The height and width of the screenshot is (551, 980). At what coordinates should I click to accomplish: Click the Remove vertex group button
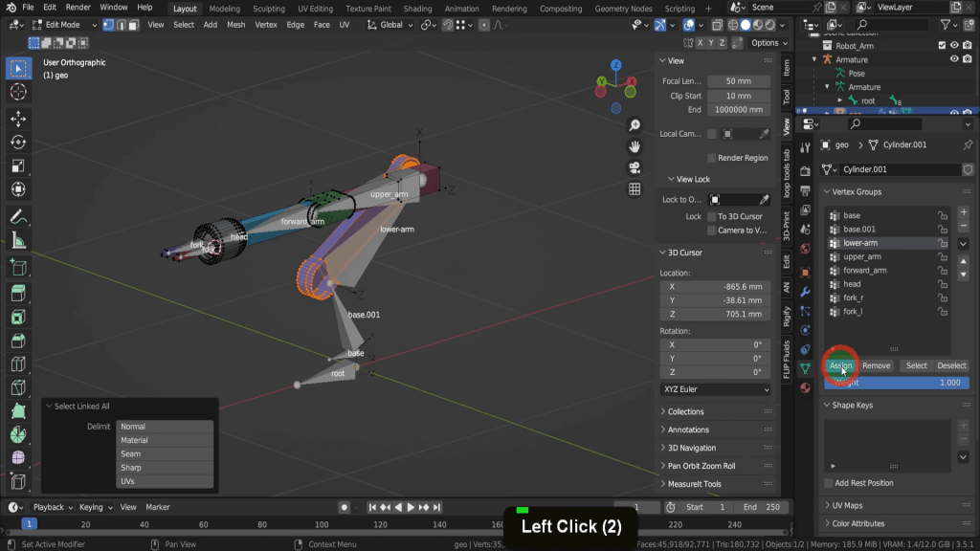pyautogui.click(x=876, y=365)
